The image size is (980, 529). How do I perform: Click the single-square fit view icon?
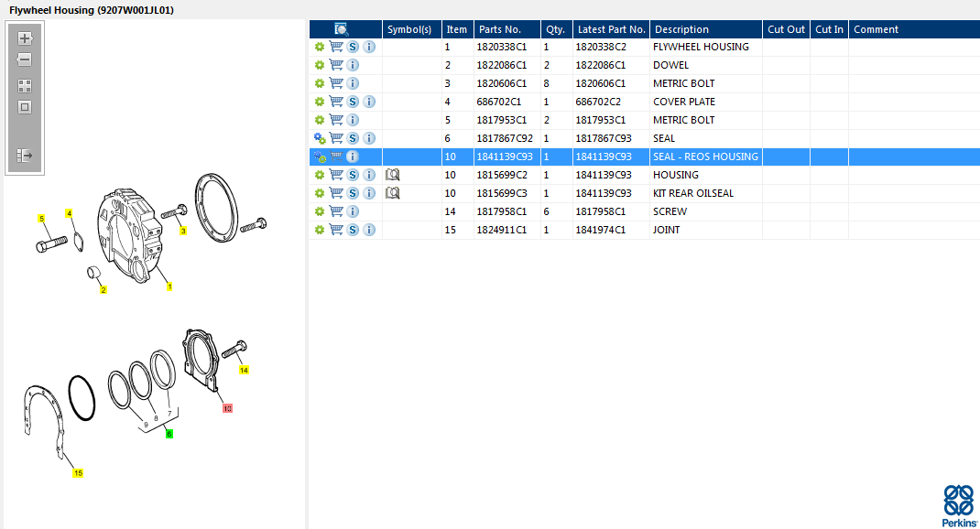25,107
